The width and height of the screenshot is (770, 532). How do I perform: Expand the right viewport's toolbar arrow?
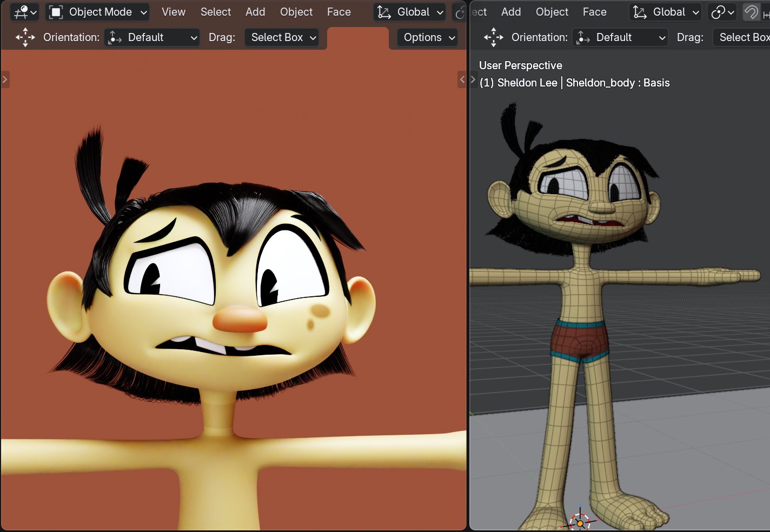tap(473, 79)
